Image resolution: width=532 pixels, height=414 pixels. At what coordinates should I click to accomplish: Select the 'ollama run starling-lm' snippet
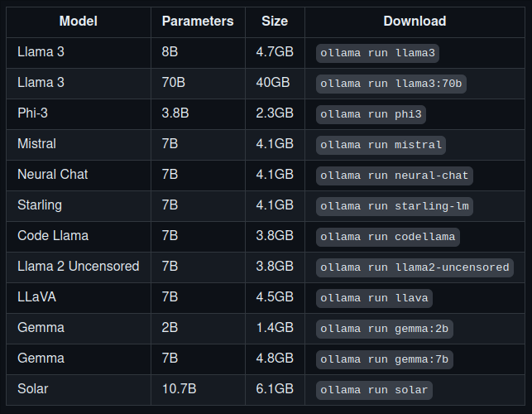[x=395, y=206]
